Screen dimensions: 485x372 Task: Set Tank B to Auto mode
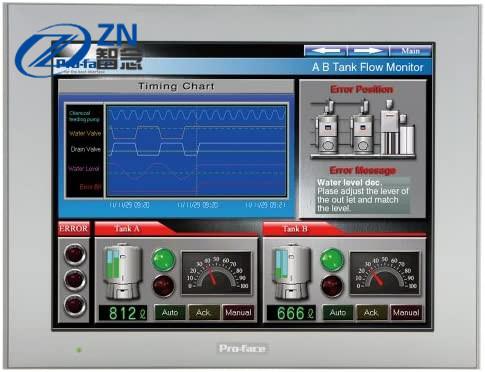(338, 313)
